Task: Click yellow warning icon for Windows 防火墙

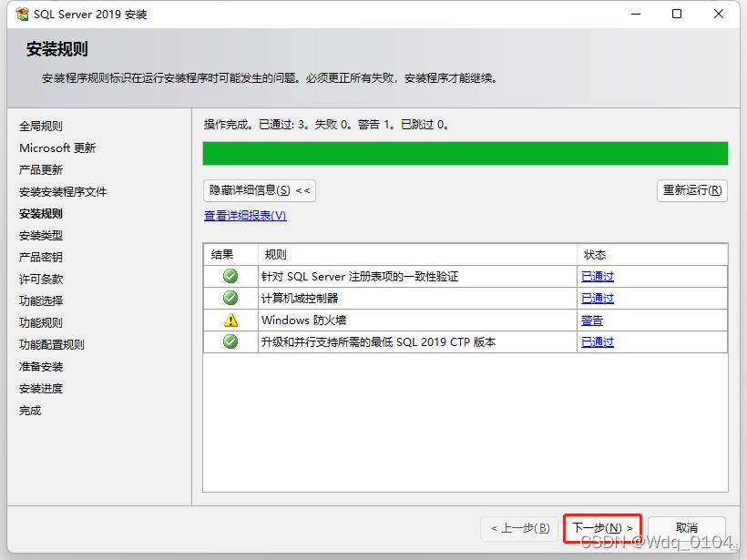Action: click(230, 320)
